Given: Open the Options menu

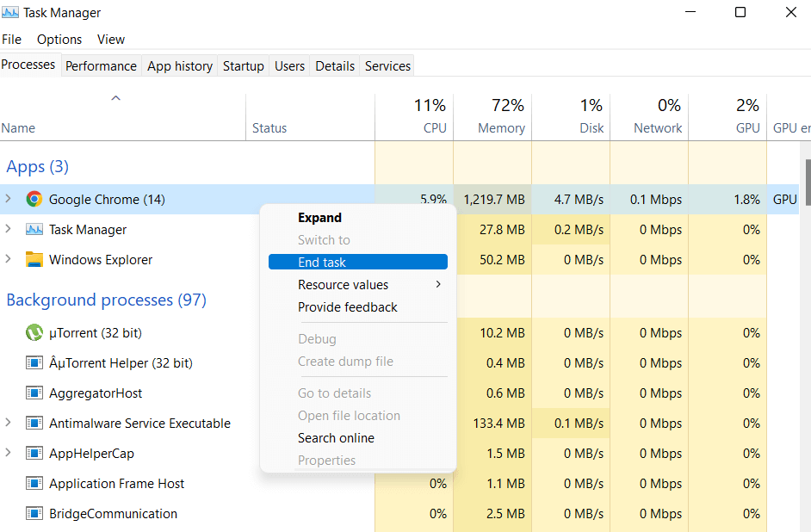Looking at the screenshot, I should click(x=59, y=40).
